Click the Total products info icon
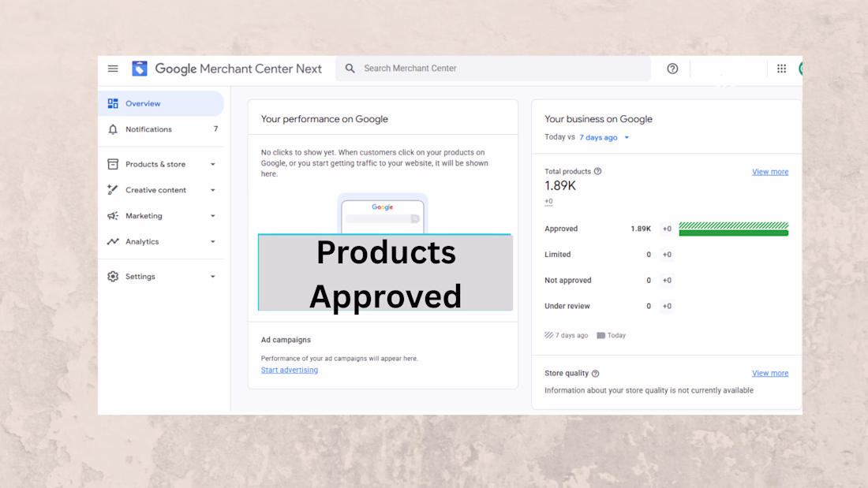868x488 pixels. pos(598,172)
